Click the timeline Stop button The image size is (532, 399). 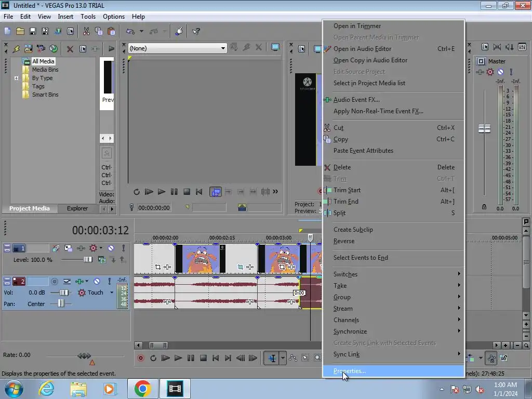pyautogui.click(x=203, y=358)
